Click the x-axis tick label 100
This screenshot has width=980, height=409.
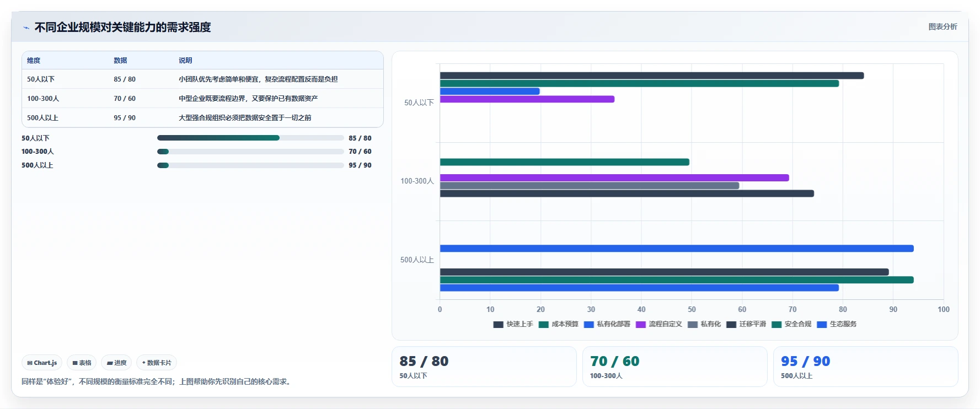(x=944, y=309)
